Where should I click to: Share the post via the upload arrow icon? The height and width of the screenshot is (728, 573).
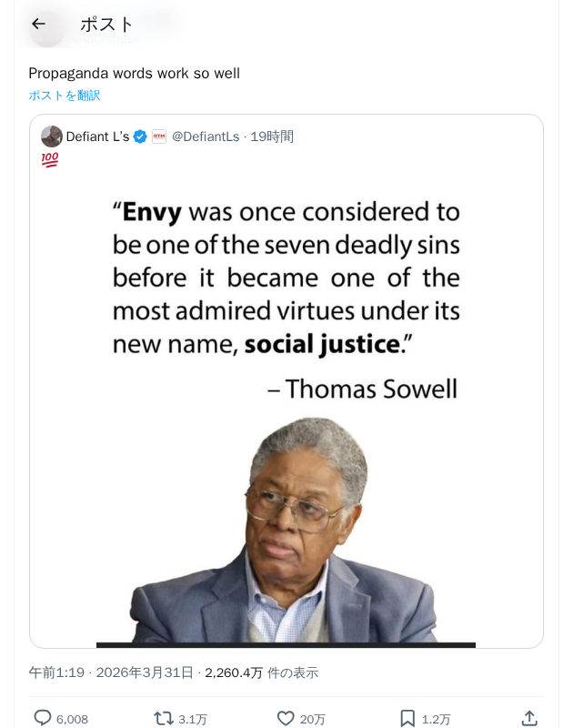pos(528,718)
